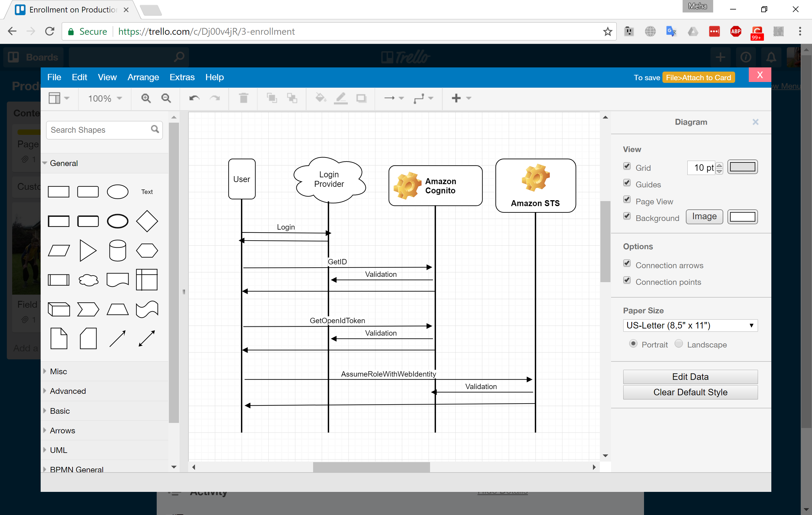Click the zoom out magnifier icon
This screenshot has height=515, width=812.
(x=166, y=98)
